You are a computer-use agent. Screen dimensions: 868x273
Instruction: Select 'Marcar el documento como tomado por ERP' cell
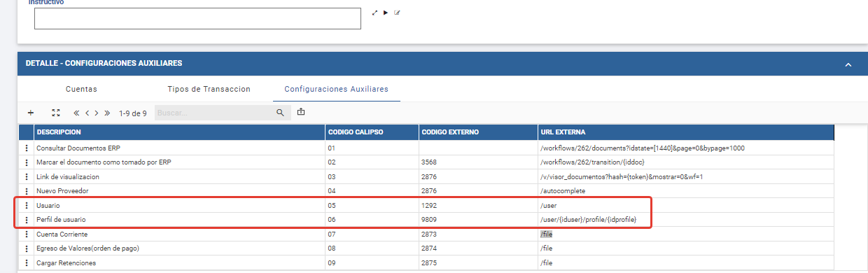(x=178, y=162)
